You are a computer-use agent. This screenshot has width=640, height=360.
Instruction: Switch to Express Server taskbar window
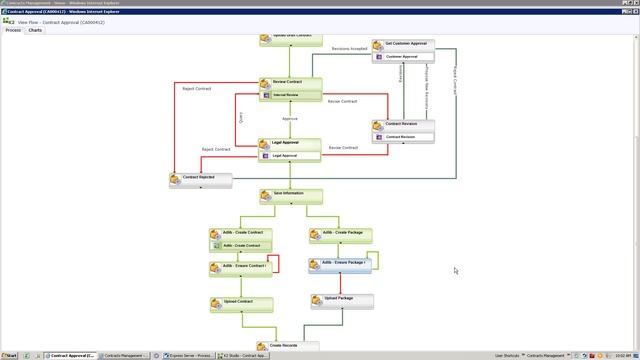pos(189,356)
